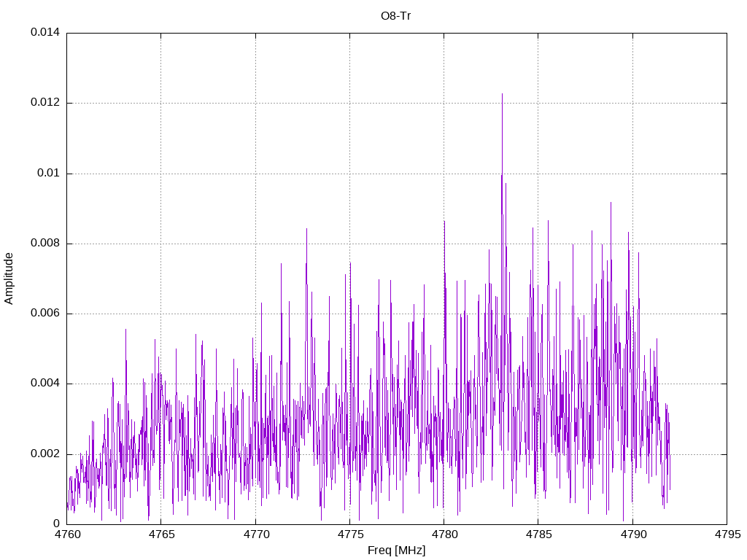The height and width of the screenshot is (560, 747).
Task: Click y-axis value 0.01
Action: [x=49, y=173]
